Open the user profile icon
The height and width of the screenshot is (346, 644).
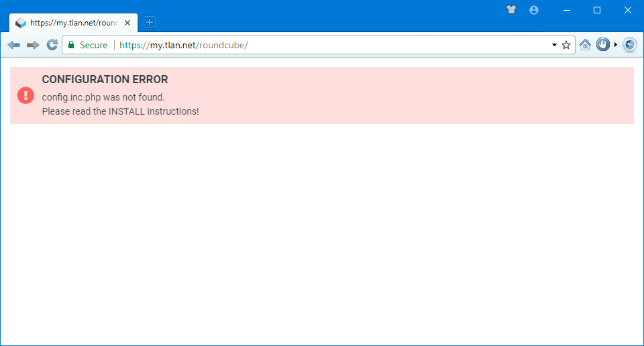[x=534, y=10]
